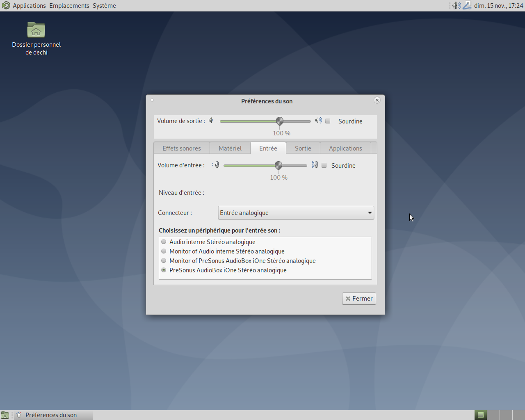Screen dimensions: 525x420
Task: Open the Système menu
Action: coord(104,6)
